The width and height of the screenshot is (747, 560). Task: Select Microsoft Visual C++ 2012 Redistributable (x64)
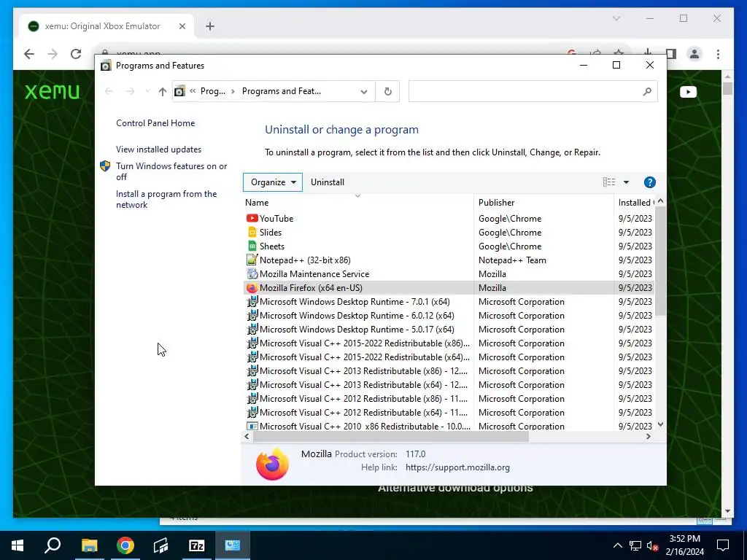(x=448, y=413)
